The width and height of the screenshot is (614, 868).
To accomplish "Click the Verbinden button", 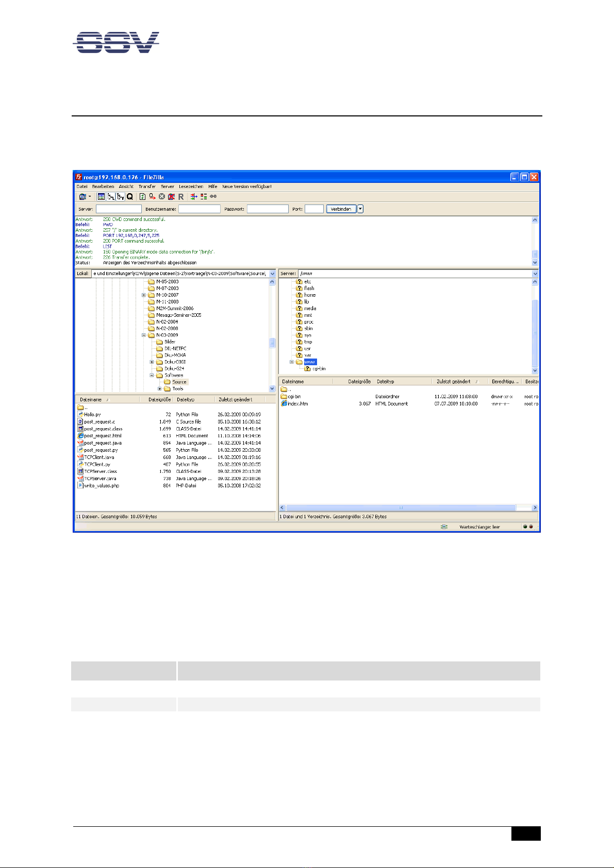I will [341, 209].
